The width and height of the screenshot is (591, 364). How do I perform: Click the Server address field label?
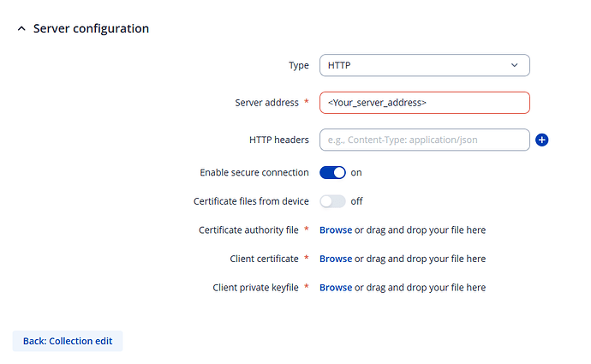pos(266,103)
